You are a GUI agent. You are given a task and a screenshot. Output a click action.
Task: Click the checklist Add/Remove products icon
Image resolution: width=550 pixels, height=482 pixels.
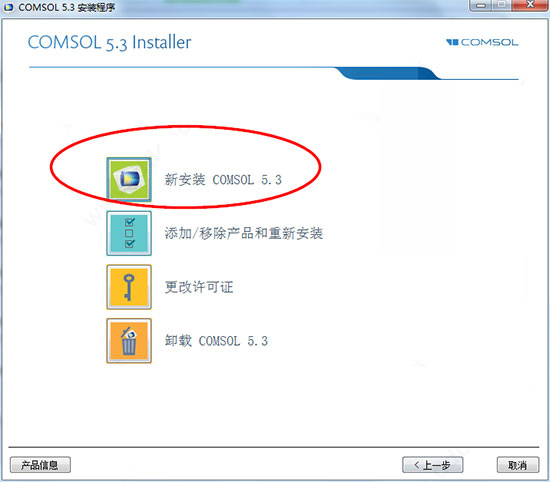[x=129, y=233]
